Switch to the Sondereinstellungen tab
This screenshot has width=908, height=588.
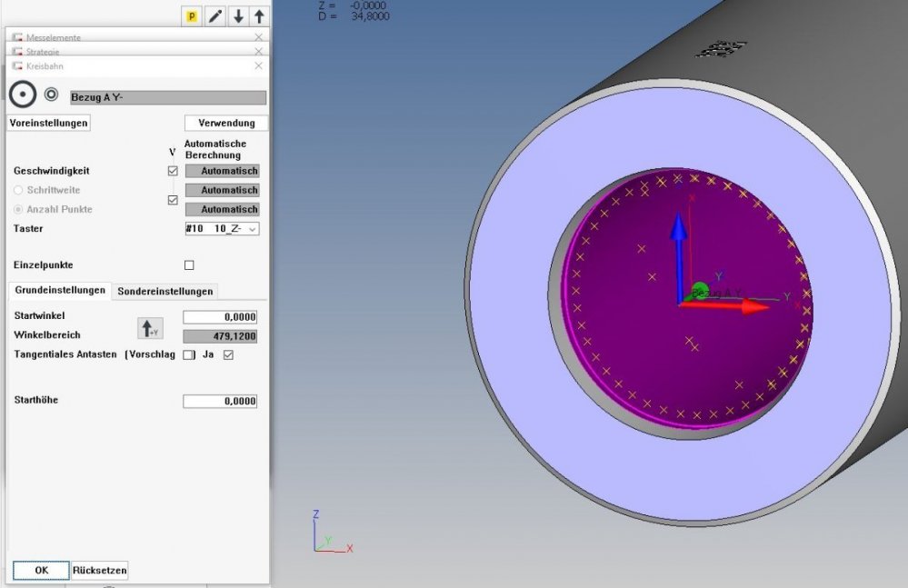[165, 291]
